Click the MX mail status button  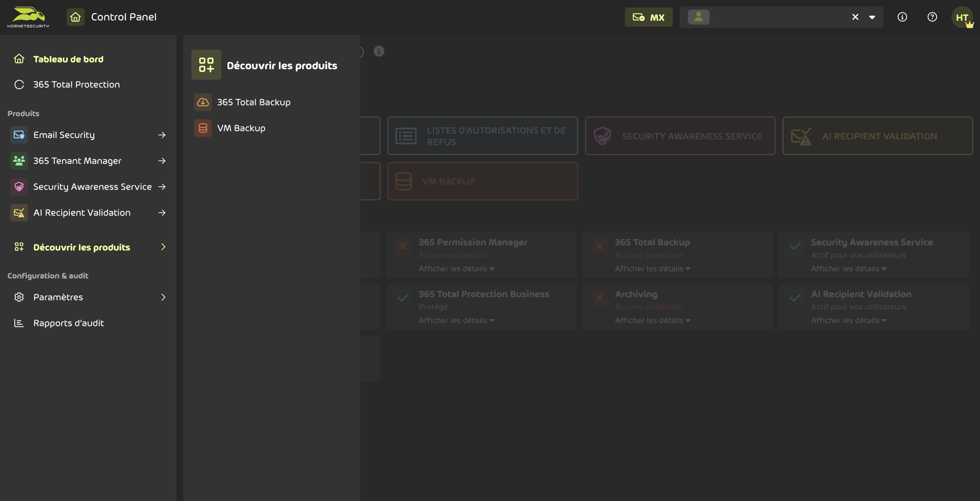[648, 17]
